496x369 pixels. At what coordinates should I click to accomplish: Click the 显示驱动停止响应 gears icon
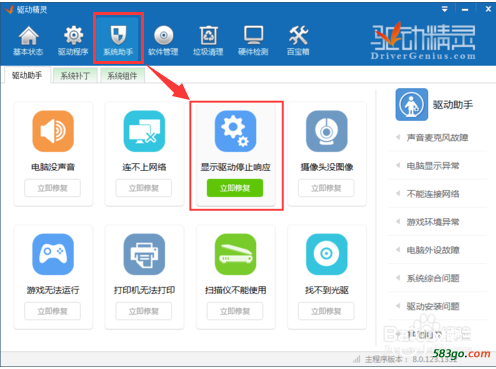[x=236, y=131]
